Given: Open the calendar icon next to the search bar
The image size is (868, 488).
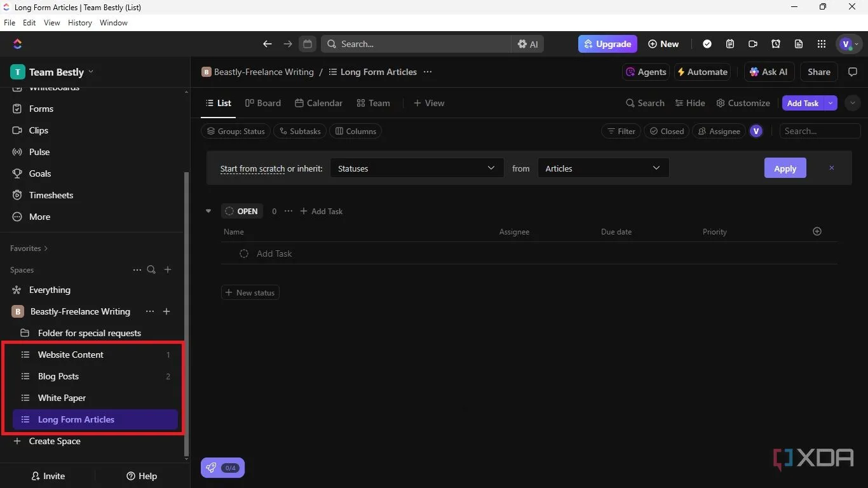Looking at the screenshot, I should click(x=308, y=44).
